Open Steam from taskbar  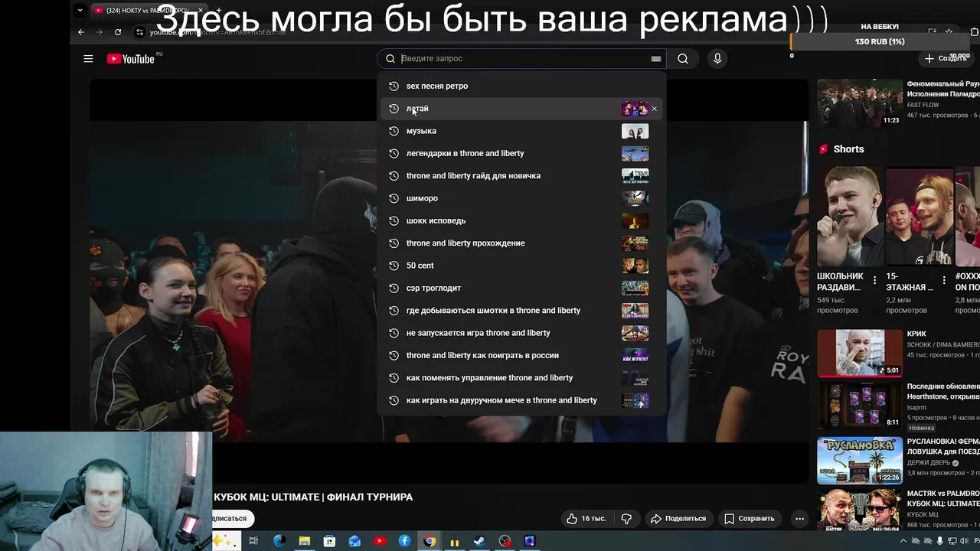pos(479,541)
